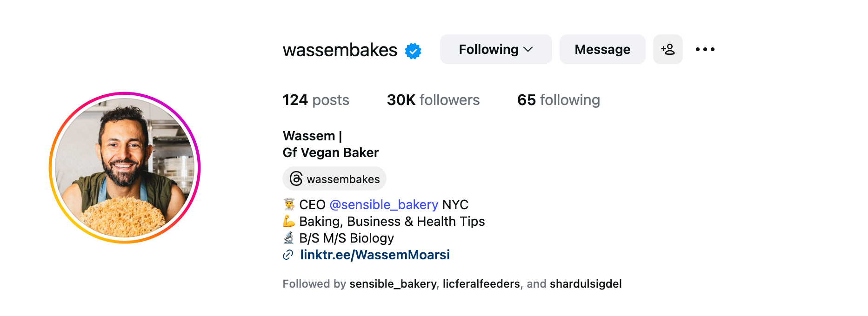Open sensible_bakery in followed-by list
The height and width of the screenshot is (316, 868).
(x=393, y=284)
